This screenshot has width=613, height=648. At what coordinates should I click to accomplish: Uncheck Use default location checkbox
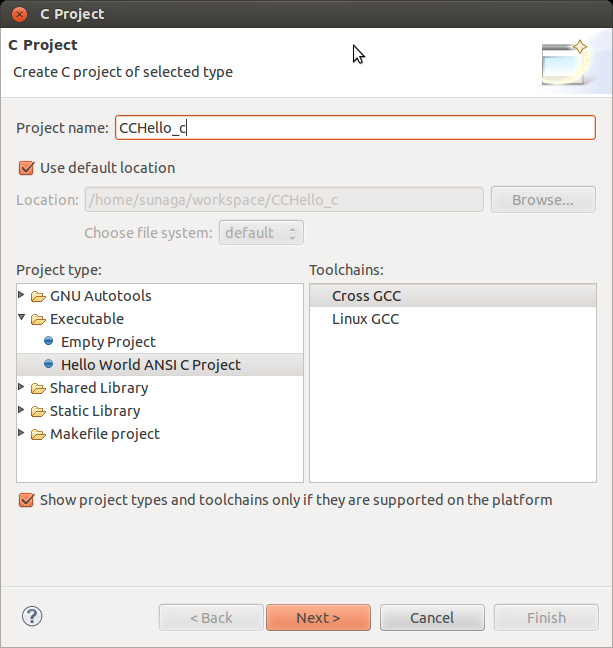pyautogui.click(x=26, y=168)
